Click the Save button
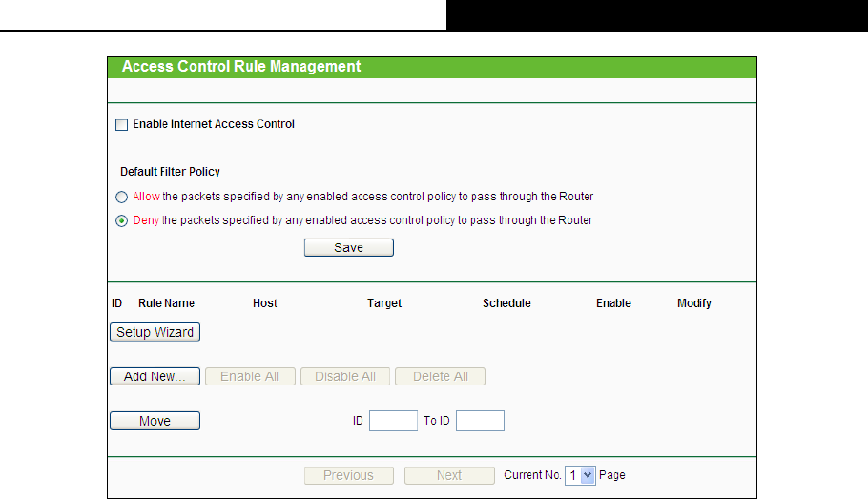The image size is (868, 499). pos(349,247)
